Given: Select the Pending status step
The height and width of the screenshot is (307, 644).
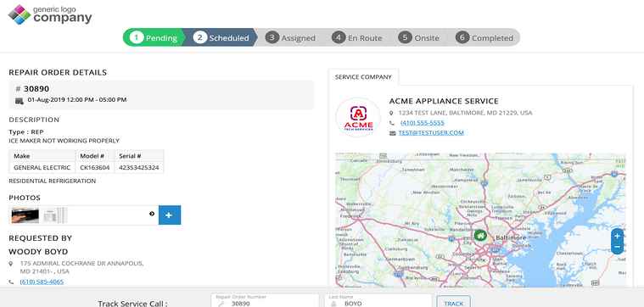Looking at the screenshot, I should click(x=154, y=38).
